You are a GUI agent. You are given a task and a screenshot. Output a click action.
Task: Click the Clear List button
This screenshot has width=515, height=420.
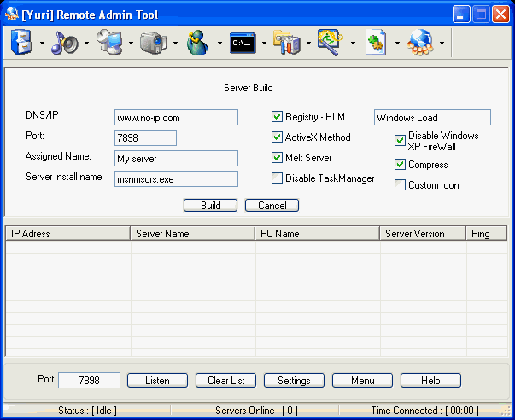click(x=225, y=380)
